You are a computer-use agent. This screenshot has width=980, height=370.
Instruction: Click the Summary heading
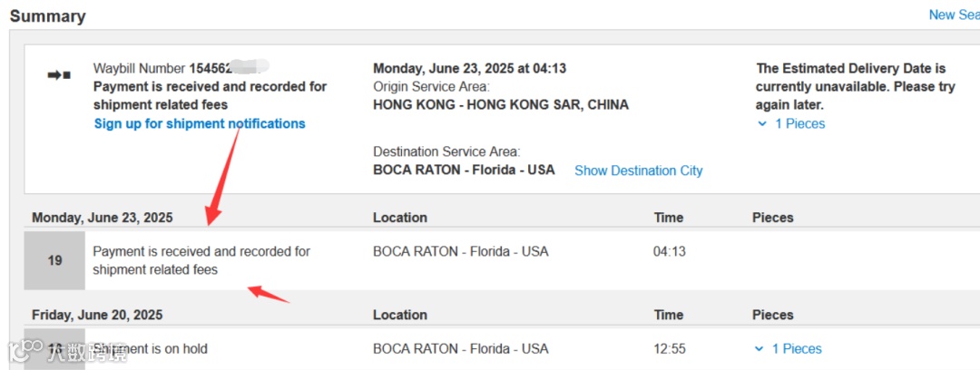click(47, 16)
